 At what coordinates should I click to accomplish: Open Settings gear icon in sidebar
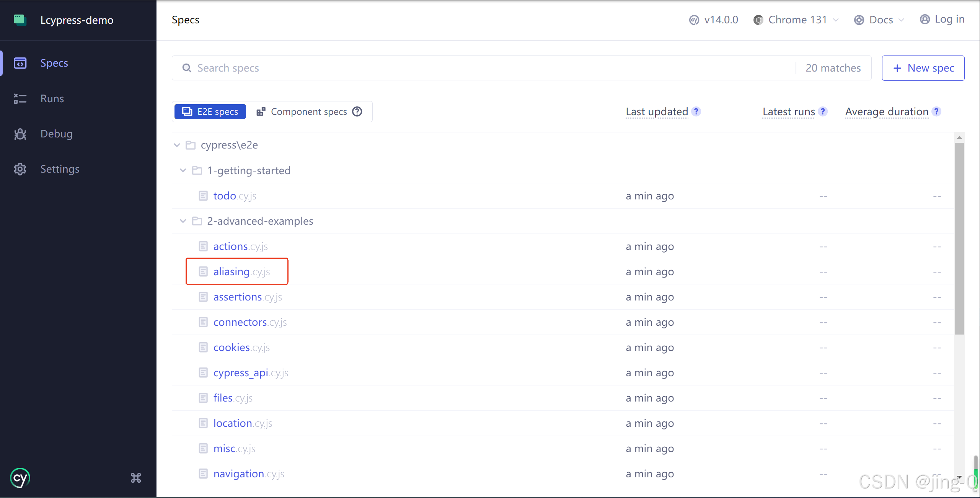20,169
